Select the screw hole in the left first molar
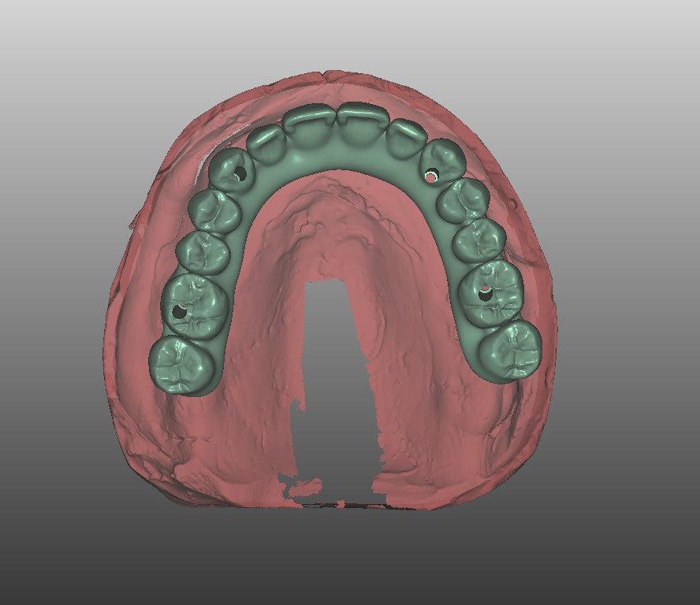The width and height of the screenshot is (700, 605). click(x=179, y=311)
